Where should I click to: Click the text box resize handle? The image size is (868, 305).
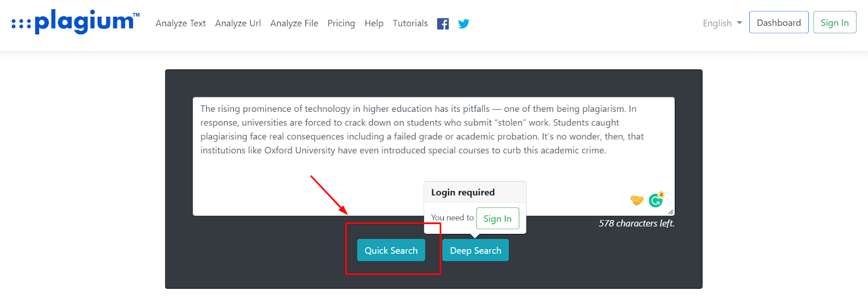click(671, 212)
